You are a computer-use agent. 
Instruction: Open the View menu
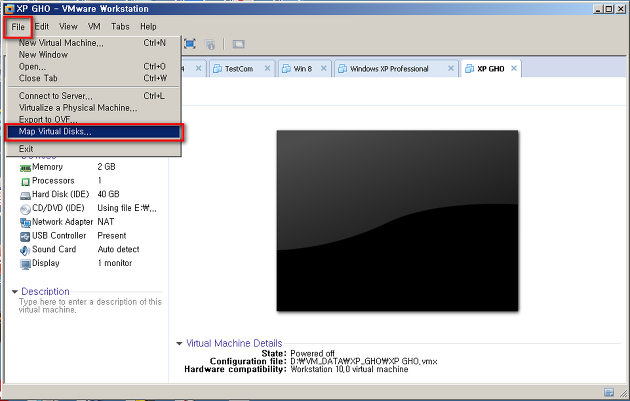tap(68, 27)
